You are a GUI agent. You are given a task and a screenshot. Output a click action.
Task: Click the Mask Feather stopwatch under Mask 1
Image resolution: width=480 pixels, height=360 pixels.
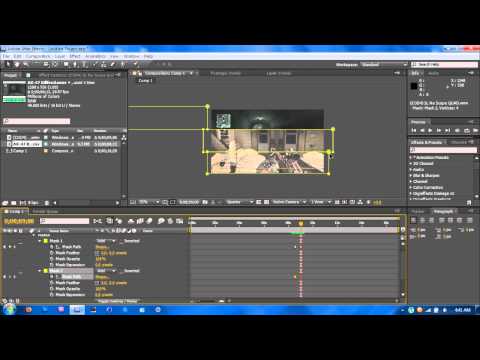pos(52,253)
